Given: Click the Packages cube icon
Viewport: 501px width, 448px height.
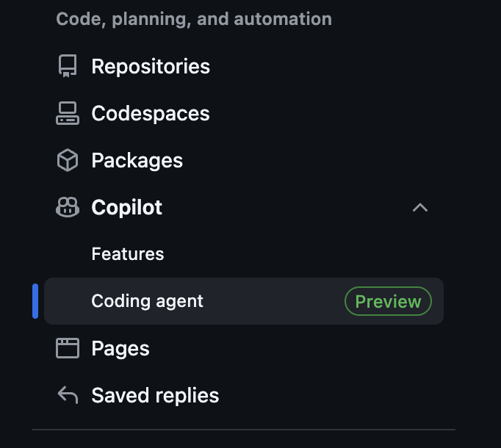Looking at the screenshot, I should tap(68, 161).
